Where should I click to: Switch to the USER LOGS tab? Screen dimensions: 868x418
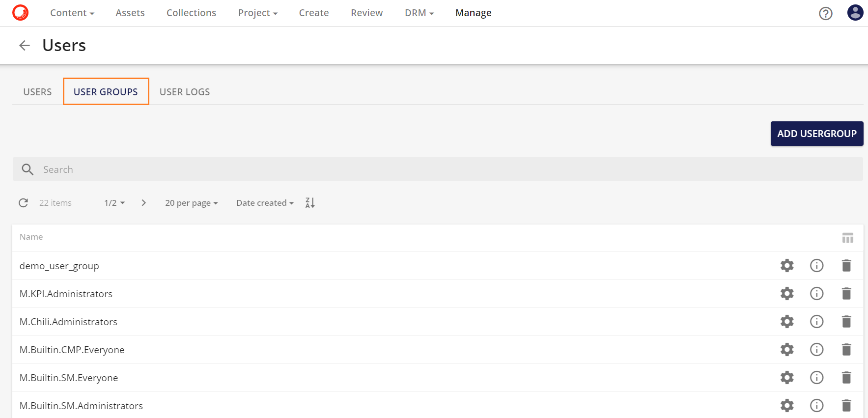(185, 92)
